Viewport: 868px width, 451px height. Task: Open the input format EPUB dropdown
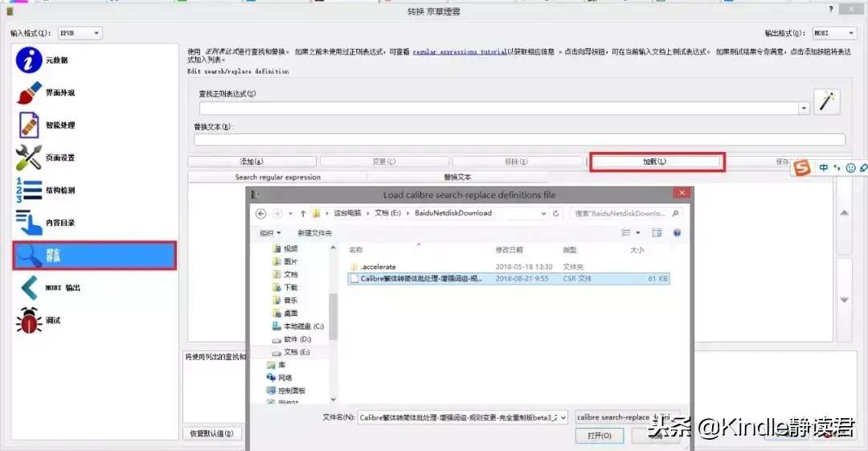[x=80, y=33]
